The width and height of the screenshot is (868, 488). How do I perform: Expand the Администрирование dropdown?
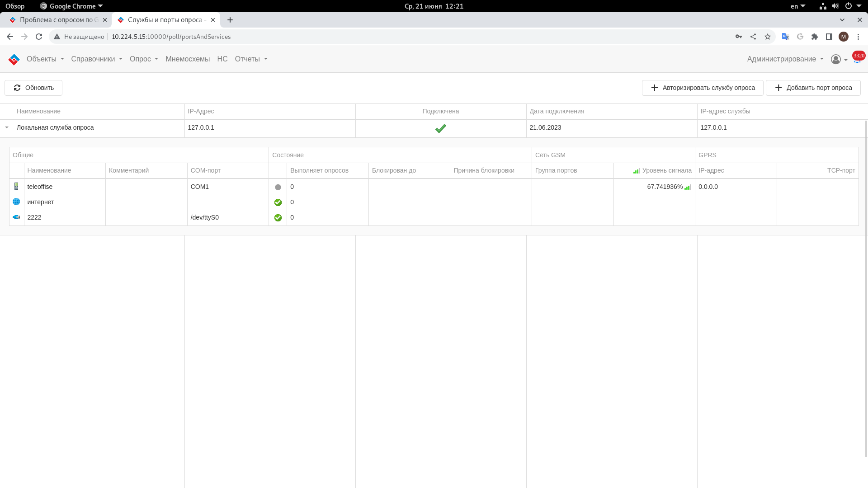[x=785, y=59]
